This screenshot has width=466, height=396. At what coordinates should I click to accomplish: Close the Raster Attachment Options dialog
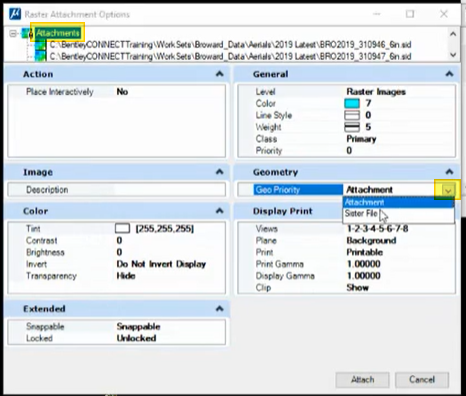click(x=444, y=14)
